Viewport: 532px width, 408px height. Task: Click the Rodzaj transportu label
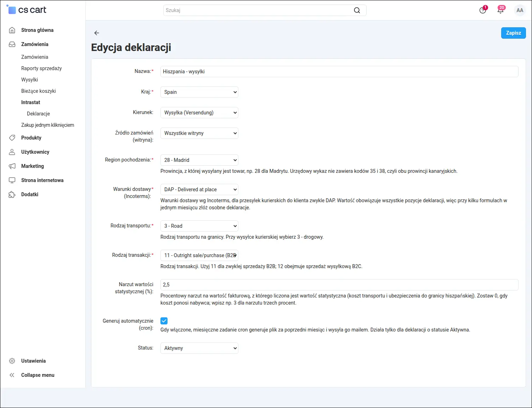131,226
